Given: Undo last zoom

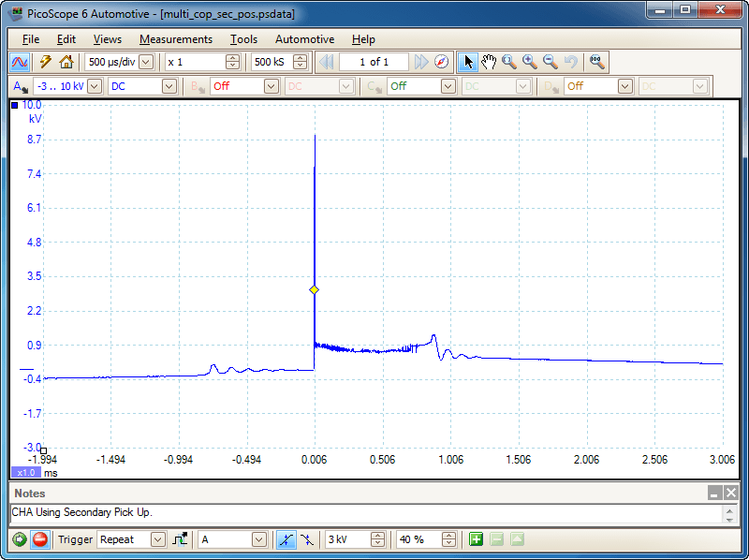Looking at the screenshot, I should [x=571, y=62].
